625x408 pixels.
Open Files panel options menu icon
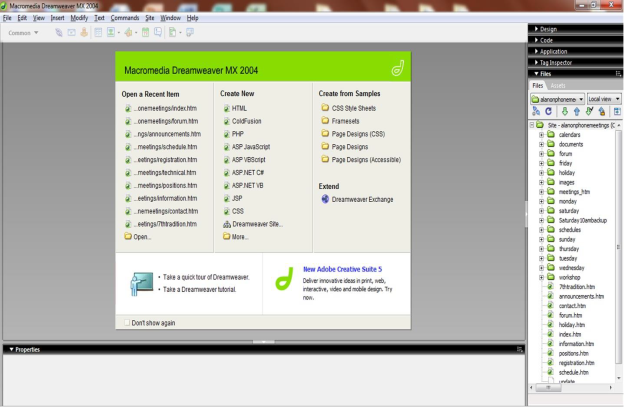coord(618,74)
